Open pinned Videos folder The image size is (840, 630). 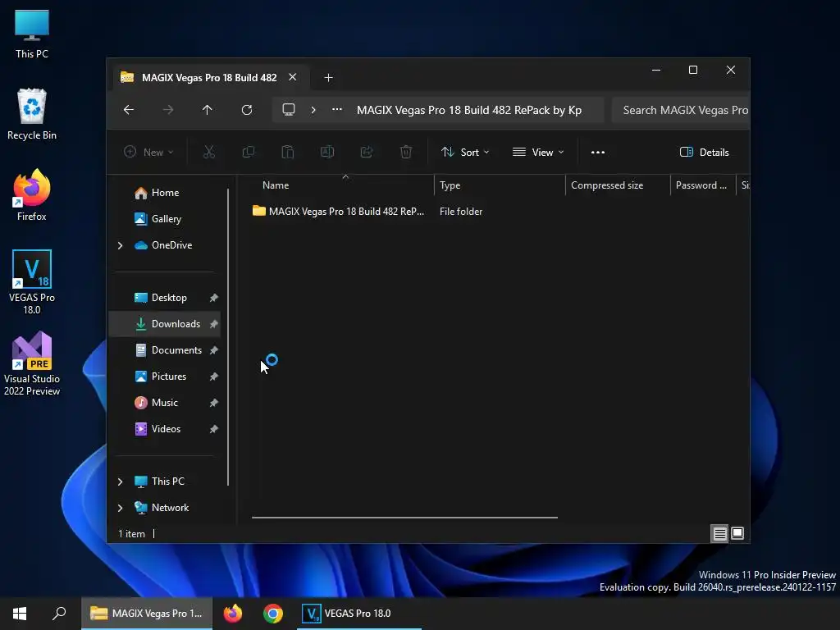pyautogui.click(x=164, y=428)
